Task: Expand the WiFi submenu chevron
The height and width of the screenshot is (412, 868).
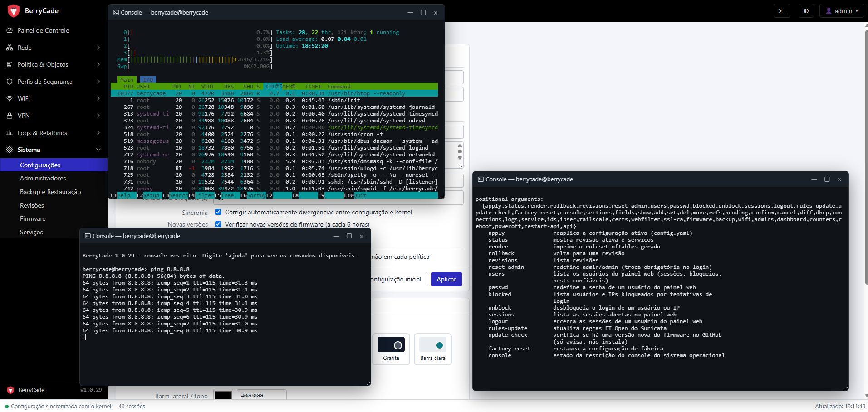Action: [x=98, y=98]
